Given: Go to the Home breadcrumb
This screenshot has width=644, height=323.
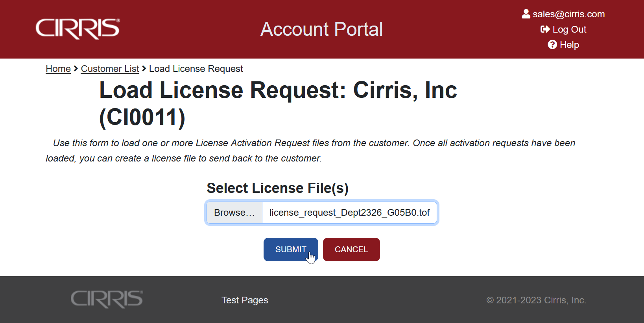Looking at the screenshot, I should (58, 69).
